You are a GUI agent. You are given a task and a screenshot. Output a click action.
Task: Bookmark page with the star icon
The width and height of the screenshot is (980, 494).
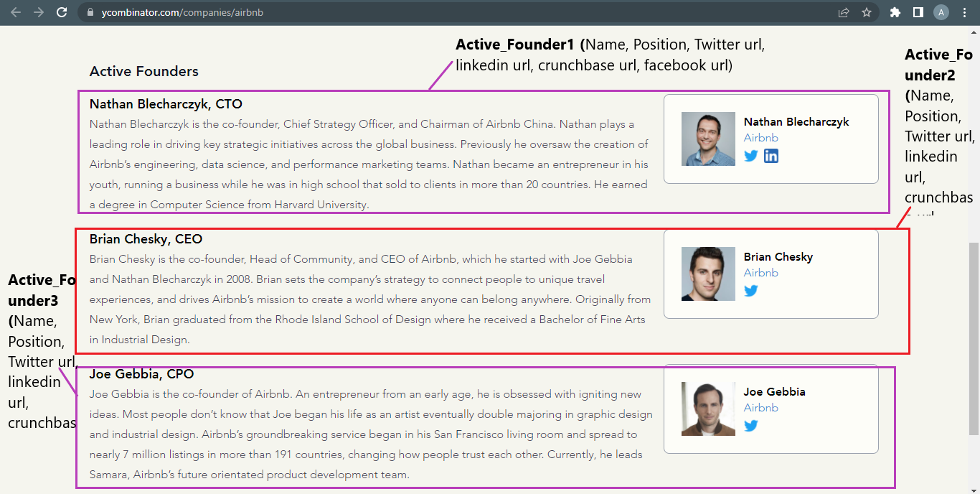[x=867, y=12]
